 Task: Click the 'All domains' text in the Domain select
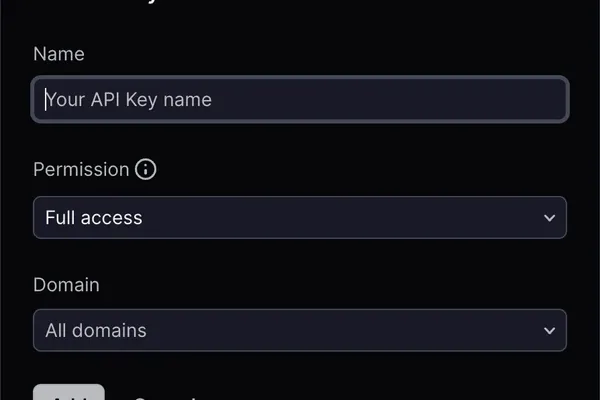tap(96, 330)
